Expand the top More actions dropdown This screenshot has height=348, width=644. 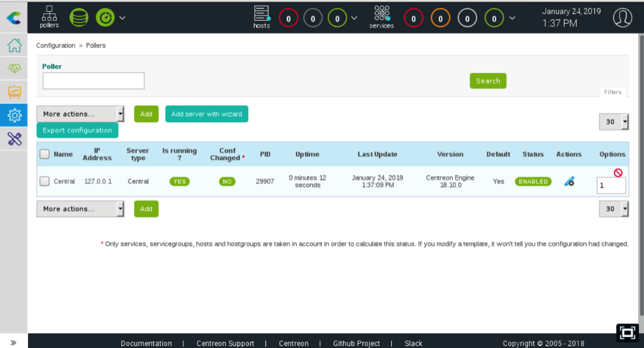click(x=80, y=114)
